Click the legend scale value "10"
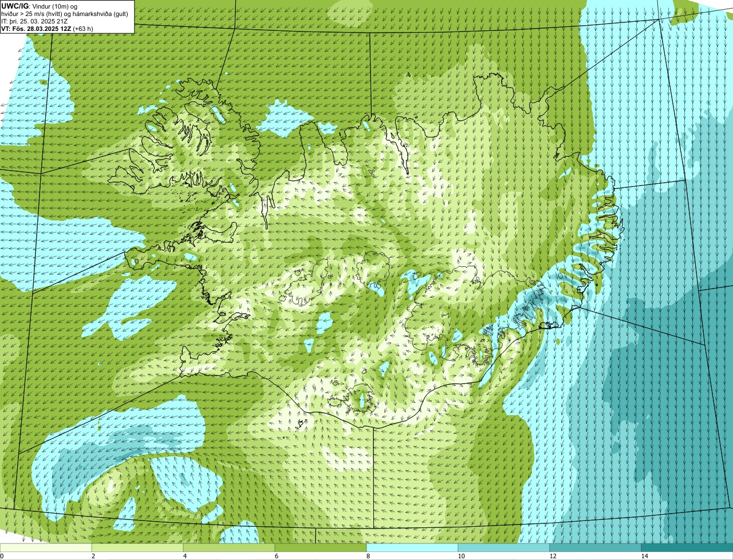Viewport: 733px width, 560px height. (x=461, y=556)
